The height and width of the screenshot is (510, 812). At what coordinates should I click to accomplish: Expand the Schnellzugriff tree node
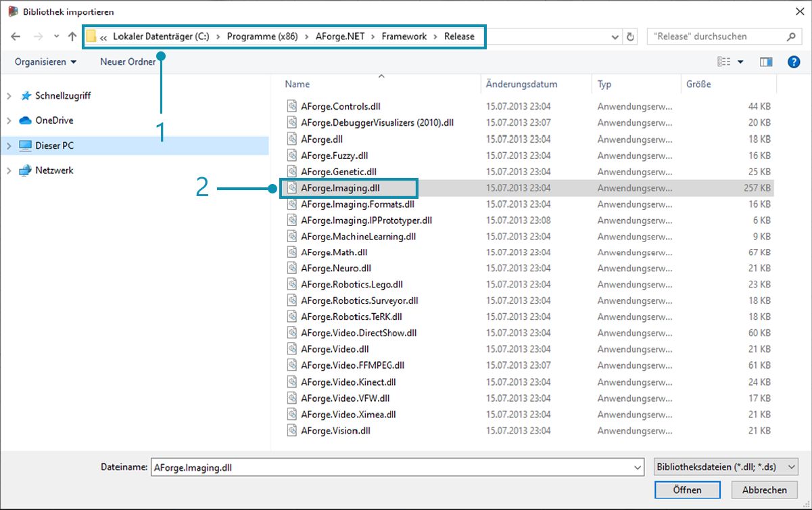coord(9,96)
